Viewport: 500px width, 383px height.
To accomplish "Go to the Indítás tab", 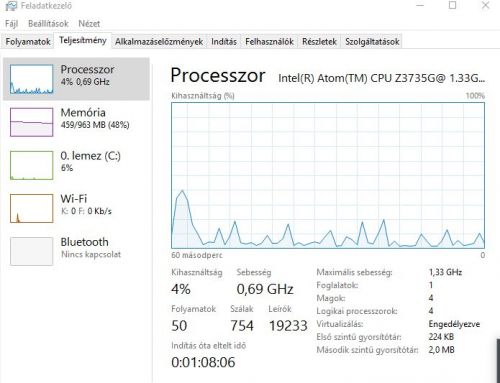I will [224, 42].
